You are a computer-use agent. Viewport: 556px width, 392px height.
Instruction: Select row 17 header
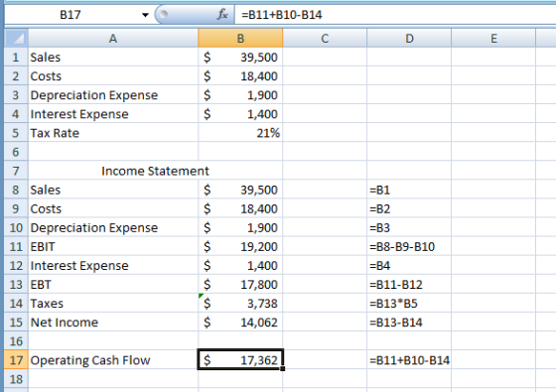click(x=16, y=360)
